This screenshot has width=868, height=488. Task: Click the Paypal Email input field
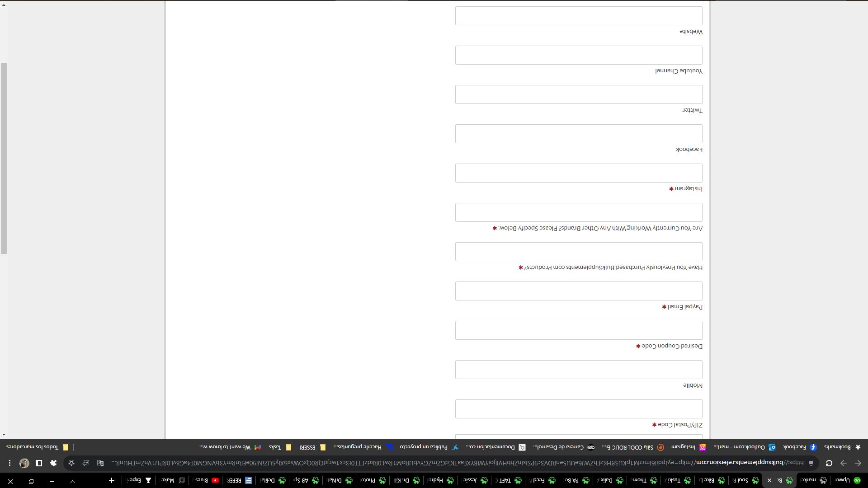(579, 291)
